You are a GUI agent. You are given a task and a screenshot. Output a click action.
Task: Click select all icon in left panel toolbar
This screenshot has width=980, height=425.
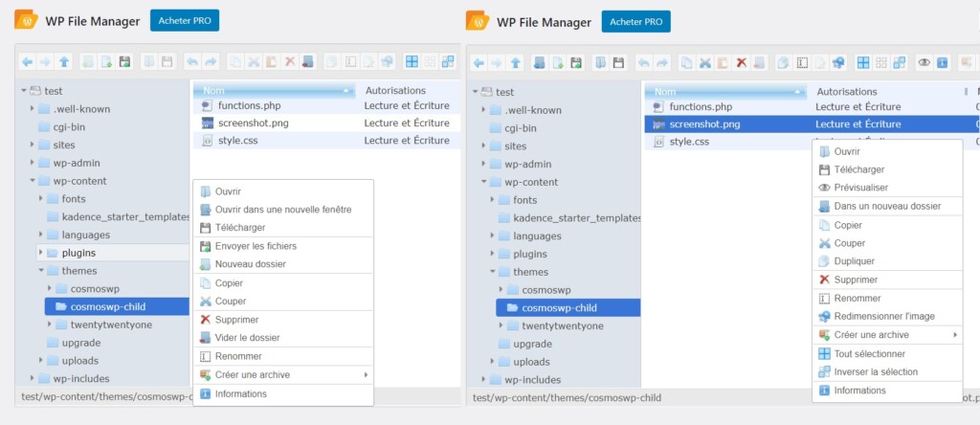(x=412, y=62)
